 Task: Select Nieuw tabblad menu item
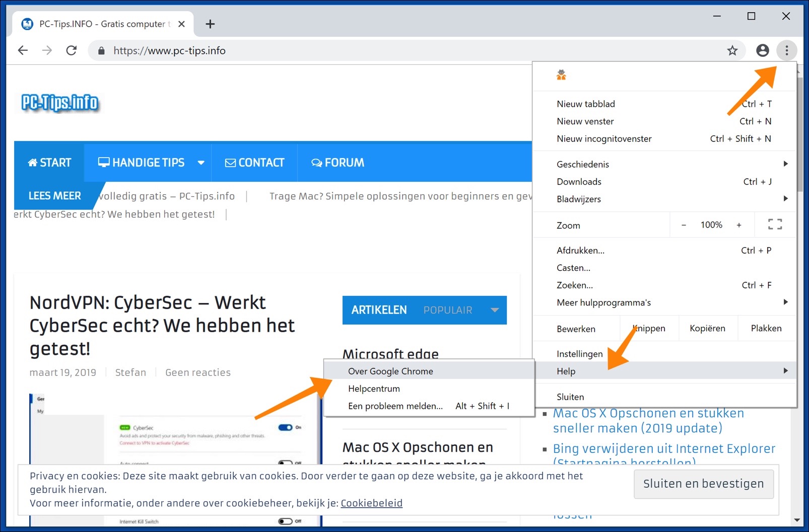coord(664,104)
